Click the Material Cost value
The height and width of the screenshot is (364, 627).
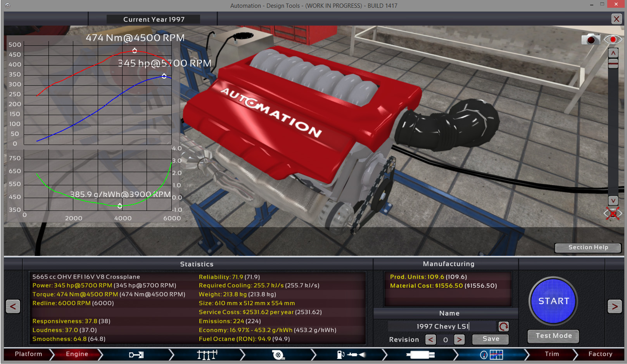pos(443,286)
